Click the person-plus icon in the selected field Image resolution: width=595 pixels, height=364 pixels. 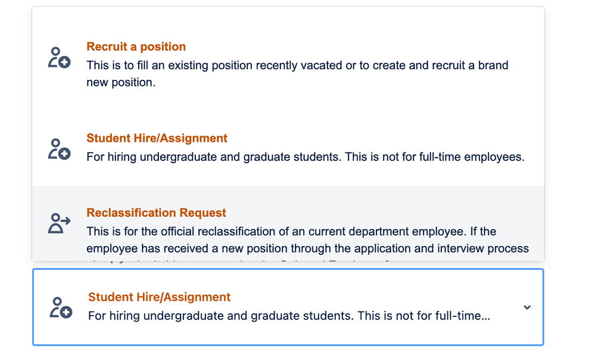(x=61, y=307)
